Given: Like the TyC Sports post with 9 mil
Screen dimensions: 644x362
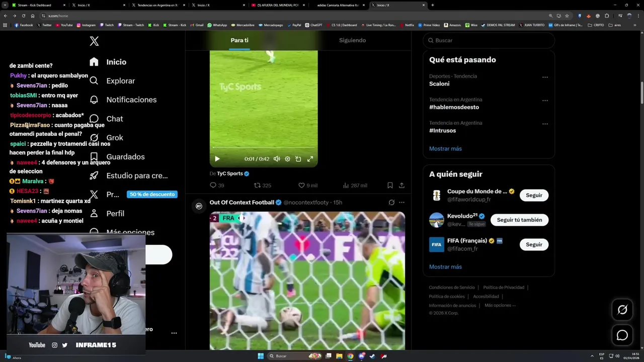Looking at the screenshot, I should 308,186.
